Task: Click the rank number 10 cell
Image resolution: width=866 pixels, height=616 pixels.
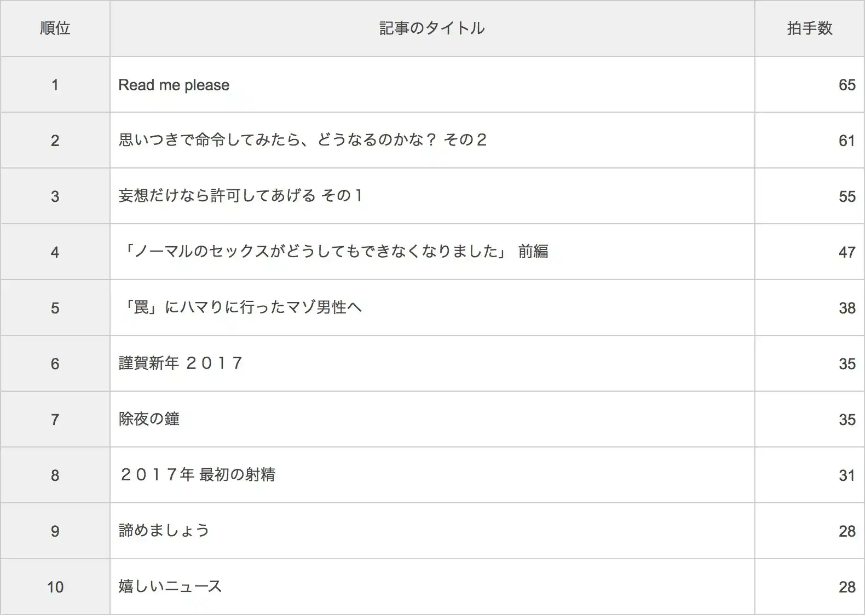Action: coord(55,588)
